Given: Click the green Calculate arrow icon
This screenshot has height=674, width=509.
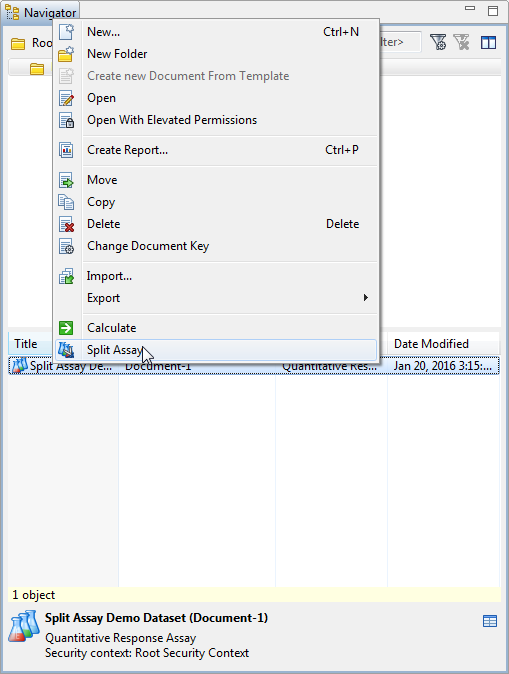Looking at the screenshot, I should coord(66,328).
